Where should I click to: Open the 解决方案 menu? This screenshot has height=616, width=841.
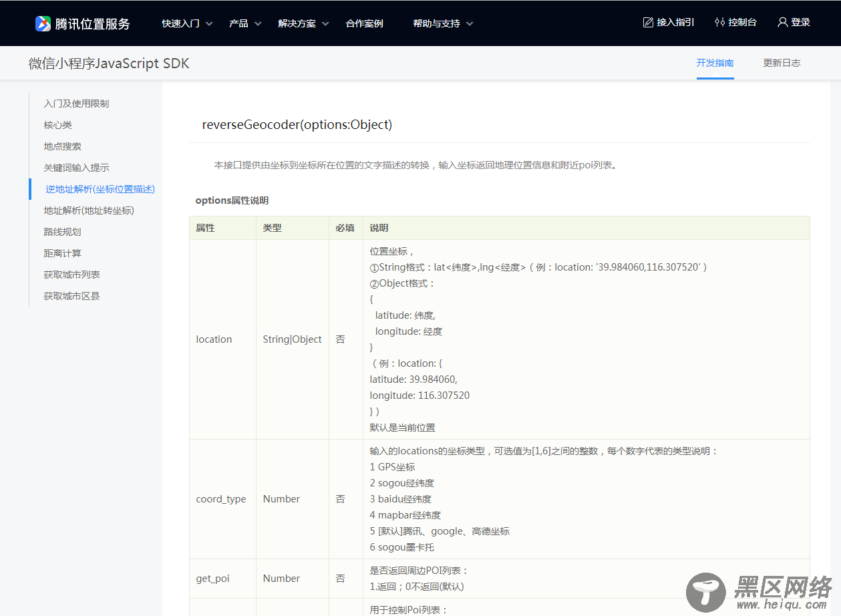point(297,23)
